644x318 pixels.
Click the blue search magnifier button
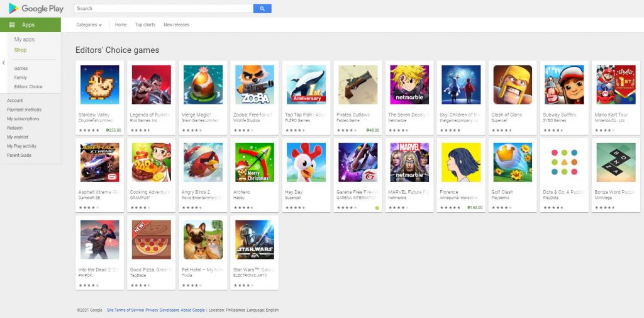262,8
